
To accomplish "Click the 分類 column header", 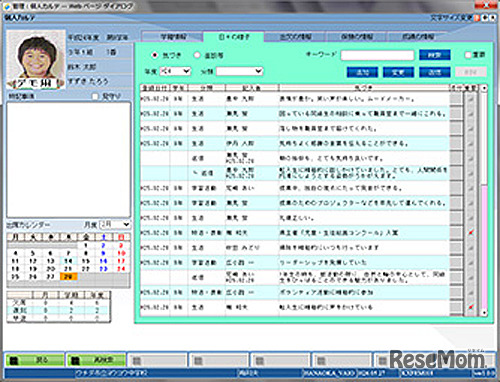I will [207, 88].
